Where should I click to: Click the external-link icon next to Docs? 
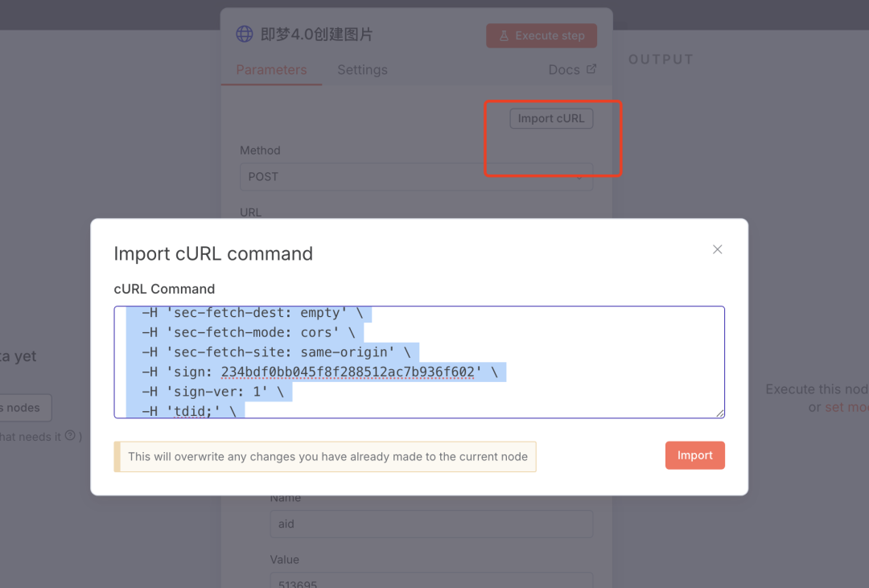[x=593, y=69]
